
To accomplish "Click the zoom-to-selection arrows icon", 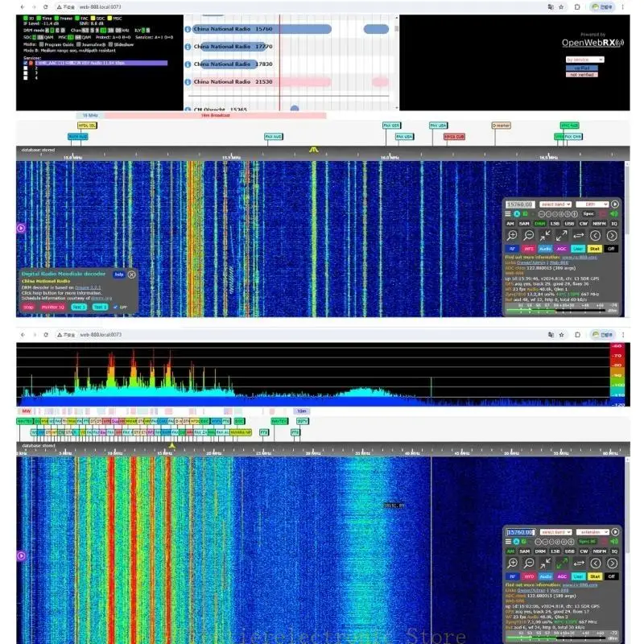I will coord(546,234).
